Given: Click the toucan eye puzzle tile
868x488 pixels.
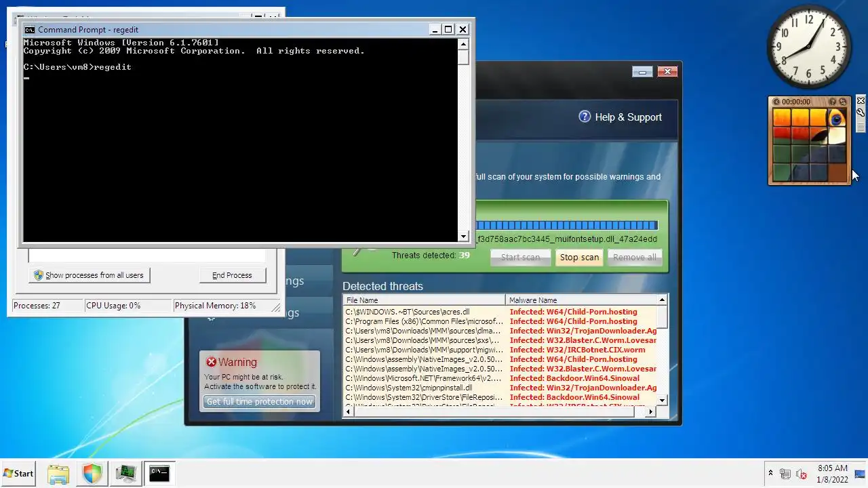Looking at the screenshot, I should pyautogui.click(x=837, y=117).
